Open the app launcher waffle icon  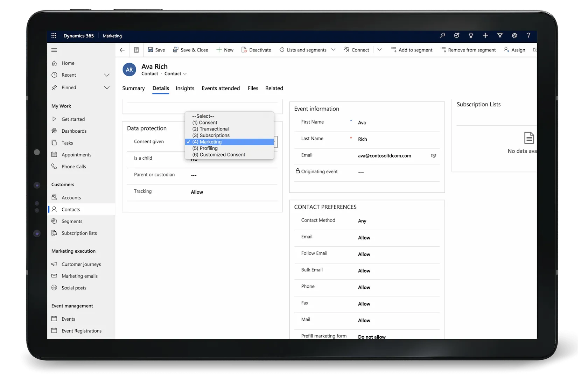[54, 35]
